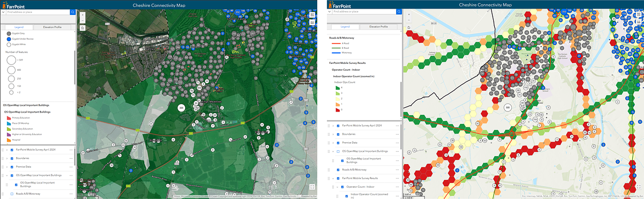Select the Premise Data layer name in the left window
Image resolution: width=644 pixels, height=199 pixels.
(24, 167)
